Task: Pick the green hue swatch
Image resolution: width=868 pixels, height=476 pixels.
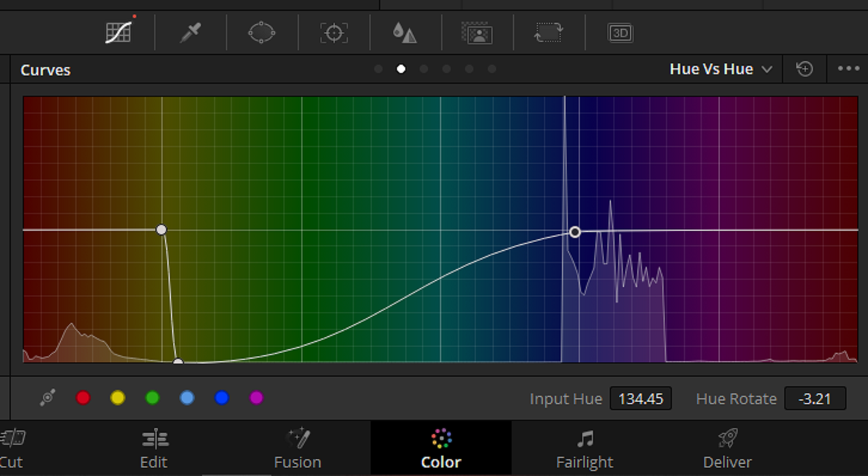Action: [x=153, y=398]
